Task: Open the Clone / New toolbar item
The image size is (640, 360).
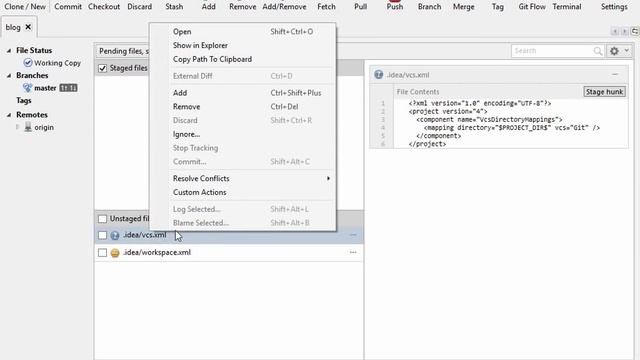Action: coord(25,7)
